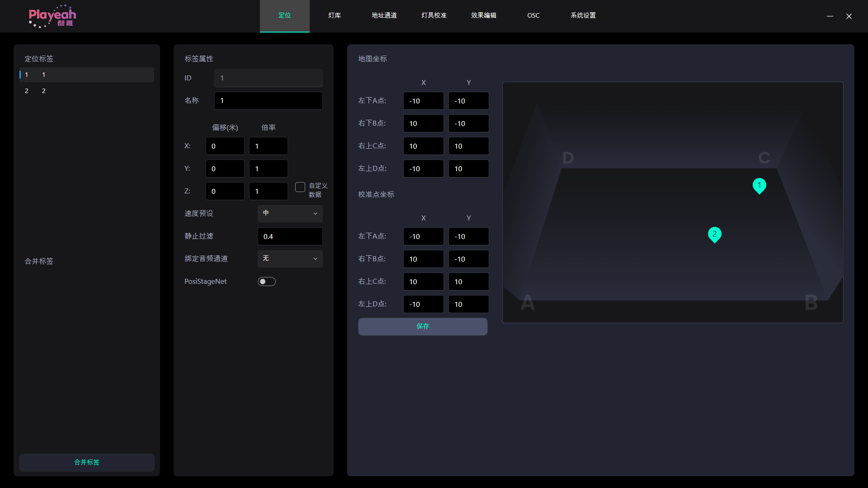Enable the 自定义数据 checkbox
The height and width of the screenshot is (488, 868).
(300, 187)
